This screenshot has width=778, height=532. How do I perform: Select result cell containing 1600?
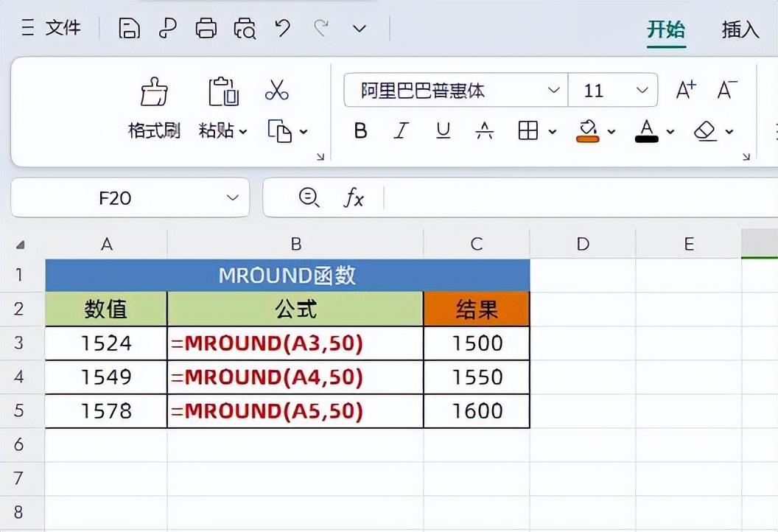point(477,411)
